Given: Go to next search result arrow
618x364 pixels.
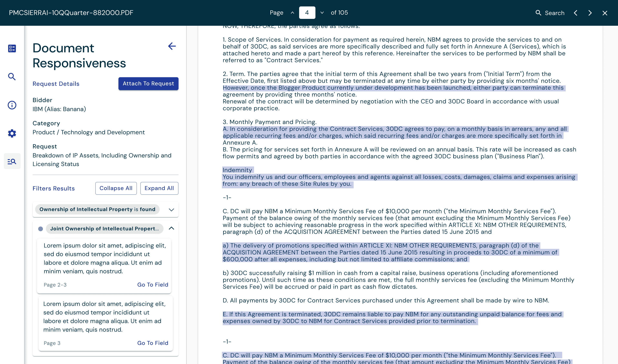Looking at the screenshot, I should [590, 13].
